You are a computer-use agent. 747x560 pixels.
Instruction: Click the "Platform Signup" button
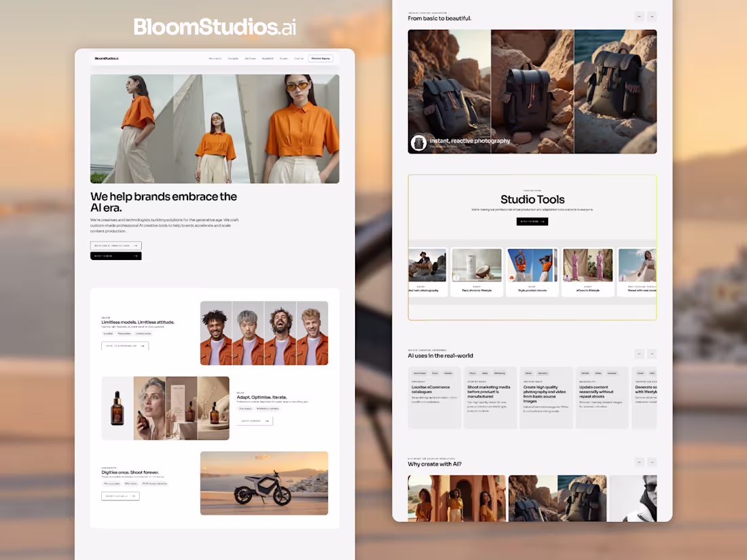click(x=320, y=58)
